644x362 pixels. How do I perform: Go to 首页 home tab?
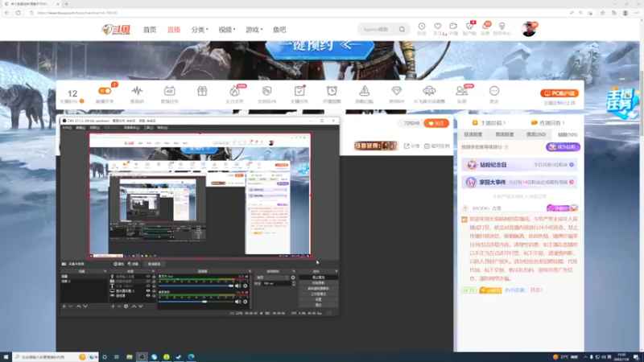(150, 30)
